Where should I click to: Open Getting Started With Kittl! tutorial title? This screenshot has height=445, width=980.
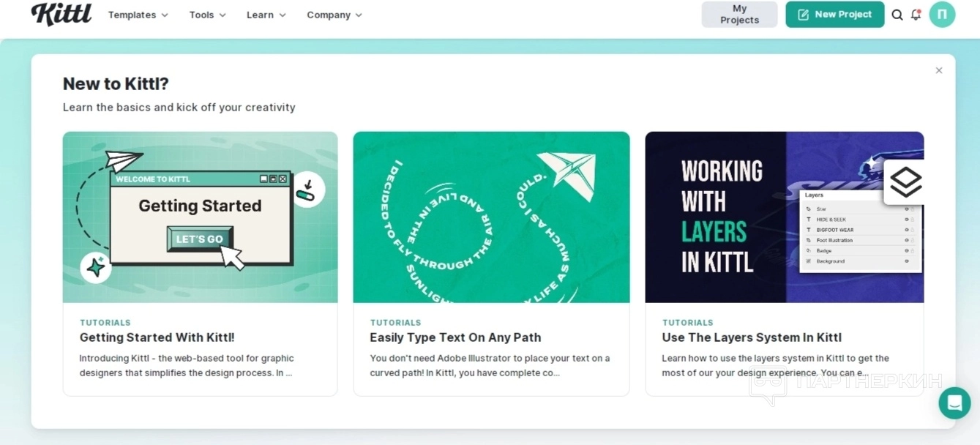coord(157,337)
